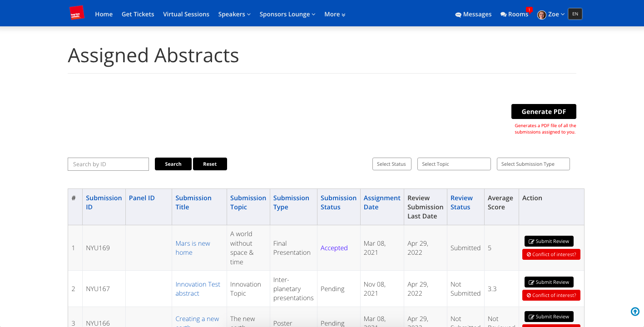Click the red site logo

point(77,13)
